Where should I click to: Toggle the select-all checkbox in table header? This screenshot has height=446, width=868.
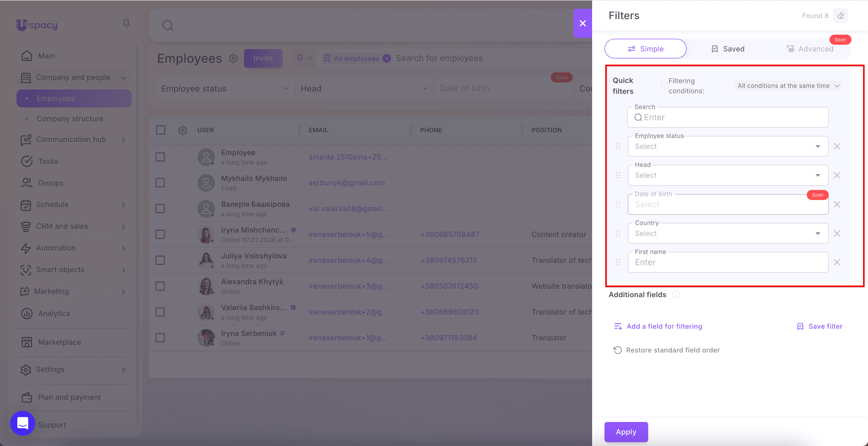coord(161,130)
